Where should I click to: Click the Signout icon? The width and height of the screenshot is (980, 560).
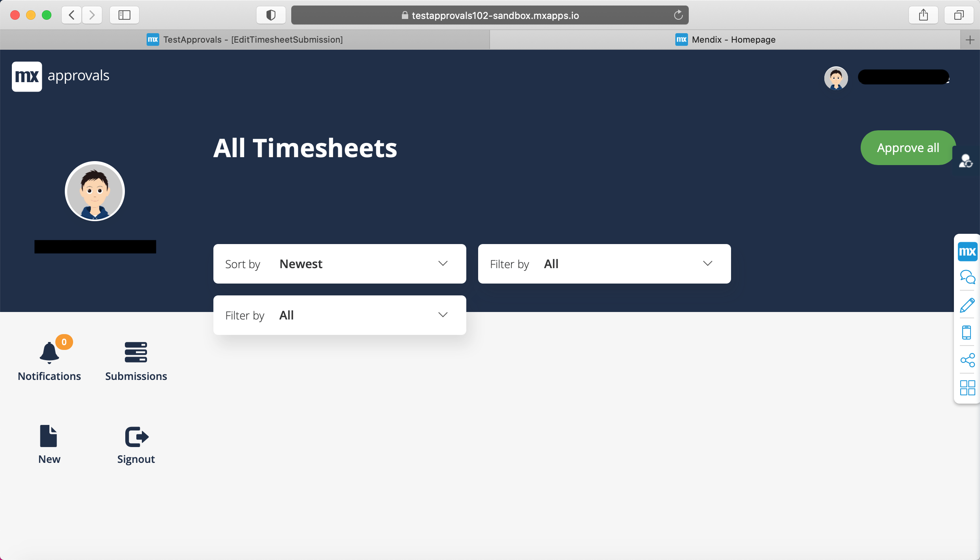coord(136,437)
